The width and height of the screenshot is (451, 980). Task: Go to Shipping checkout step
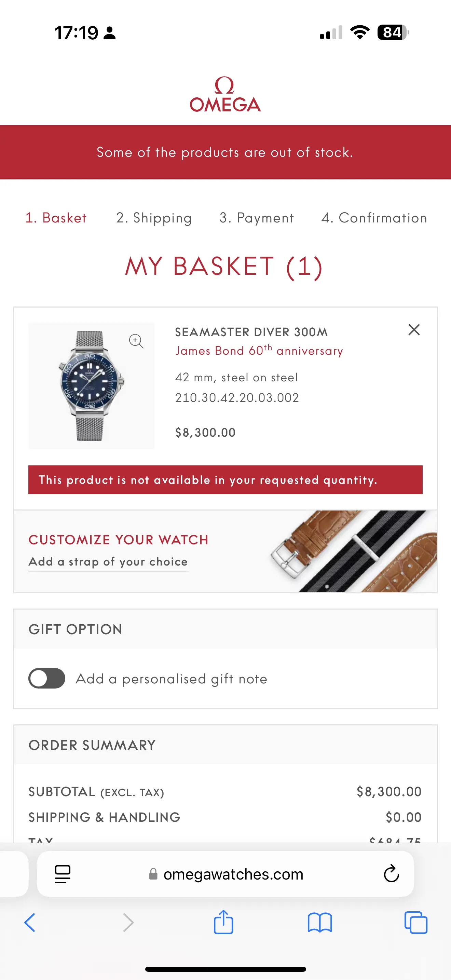pyautogui.click(x=154, y=218)
